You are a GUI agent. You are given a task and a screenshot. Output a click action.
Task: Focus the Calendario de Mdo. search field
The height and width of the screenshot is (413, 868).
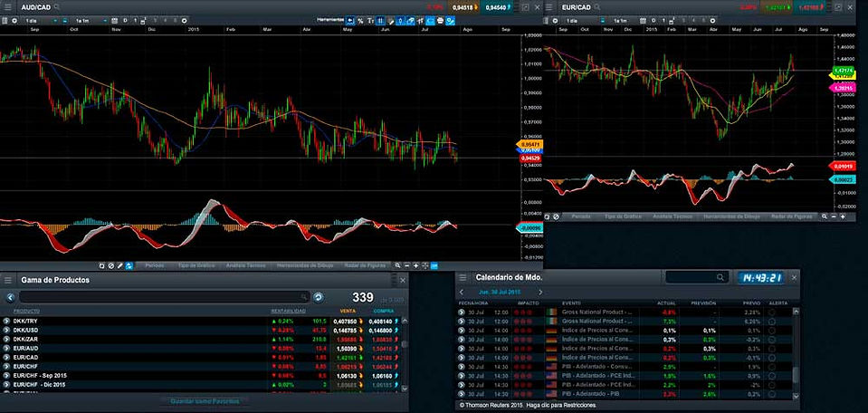tap(697, 277)
